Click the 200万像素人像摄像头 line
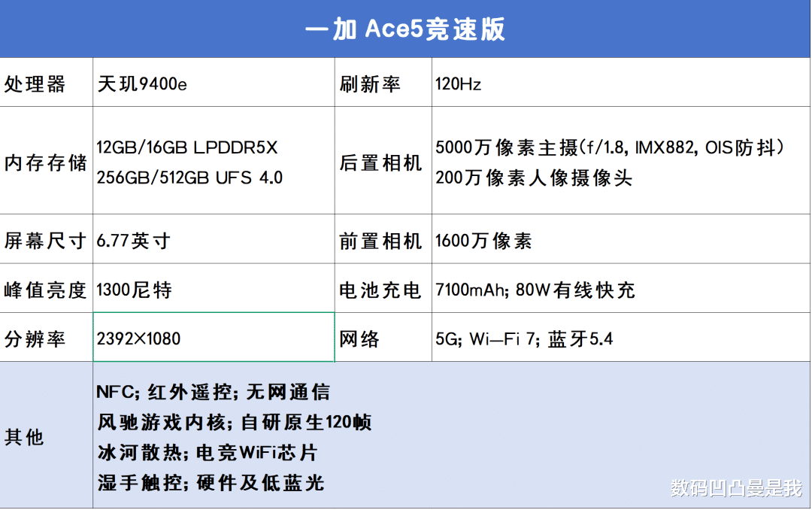This screenshot has height=510, width=812. coord(533,178)
